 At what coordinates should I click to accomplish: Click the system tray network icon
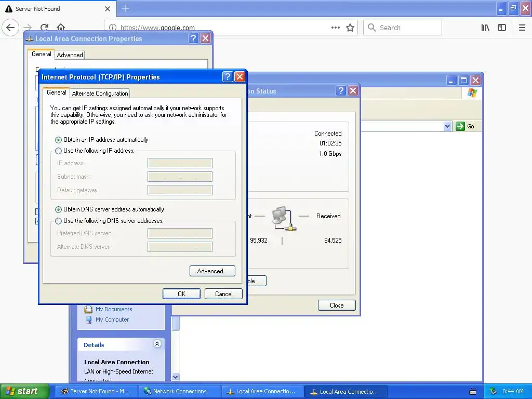click(494, 392)
